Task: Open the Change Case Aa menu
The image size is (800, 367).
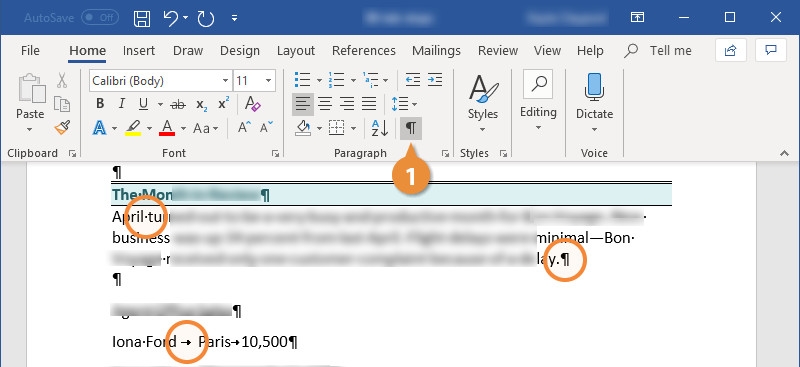Action: (x=206, y=128)
